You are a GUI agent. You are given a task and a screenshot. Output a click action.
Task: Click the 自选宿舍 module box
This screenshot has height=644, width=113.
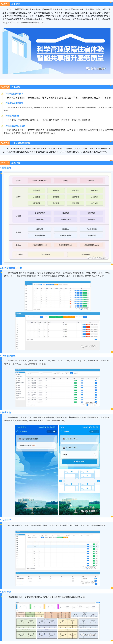click(37, 190)
